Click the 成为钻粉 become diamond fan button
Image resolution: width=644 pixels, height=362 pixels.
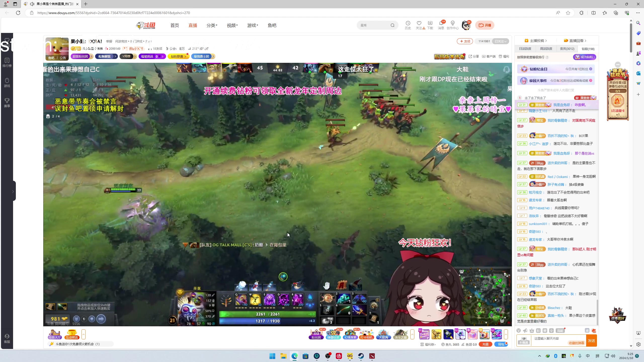click(x=585, y=57)
